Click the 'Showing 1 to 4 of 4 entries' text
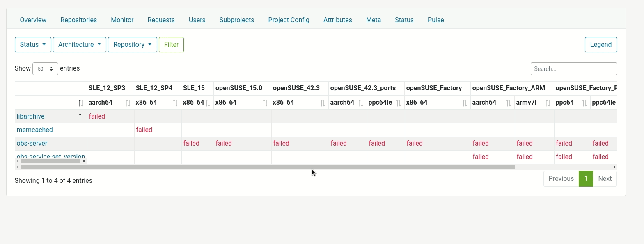This screenshot has width=644, height=244. (53, 180)
